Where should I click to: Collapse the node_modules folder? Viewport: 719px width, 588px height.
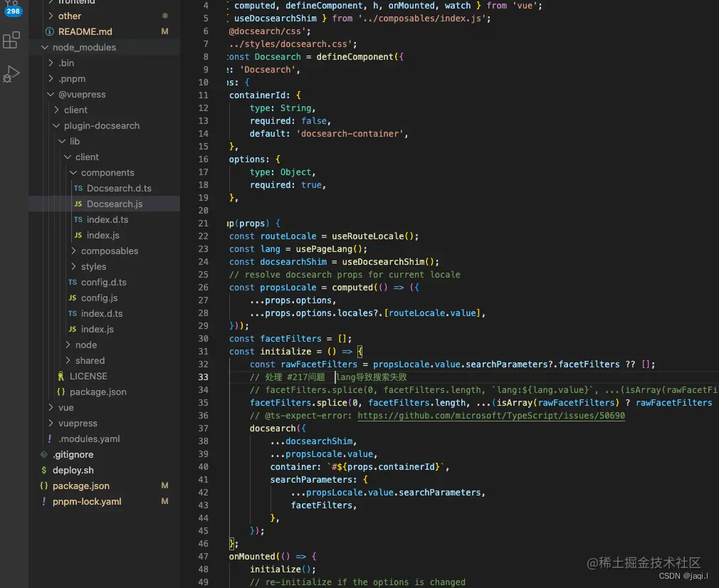click(44, 47)
